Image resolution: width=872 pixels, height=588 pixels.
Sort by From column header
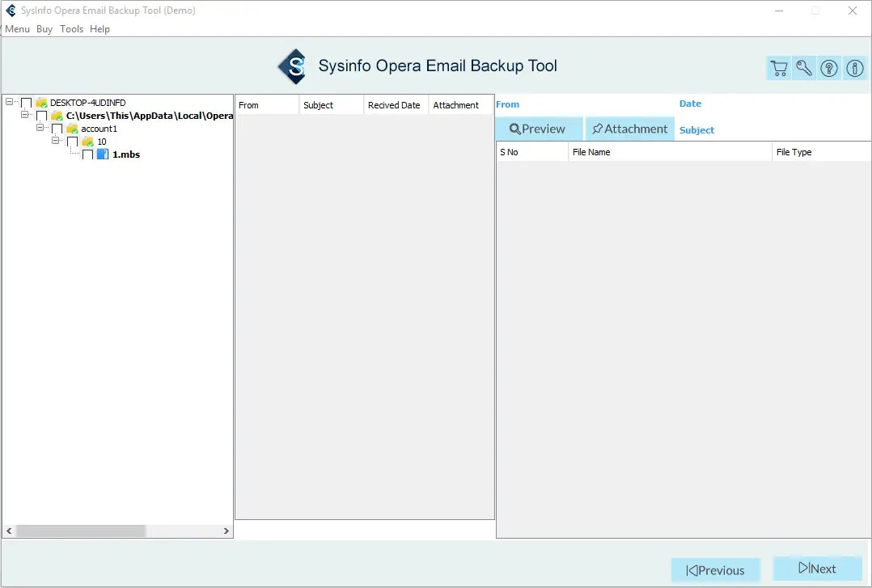(x=267, y=105)
